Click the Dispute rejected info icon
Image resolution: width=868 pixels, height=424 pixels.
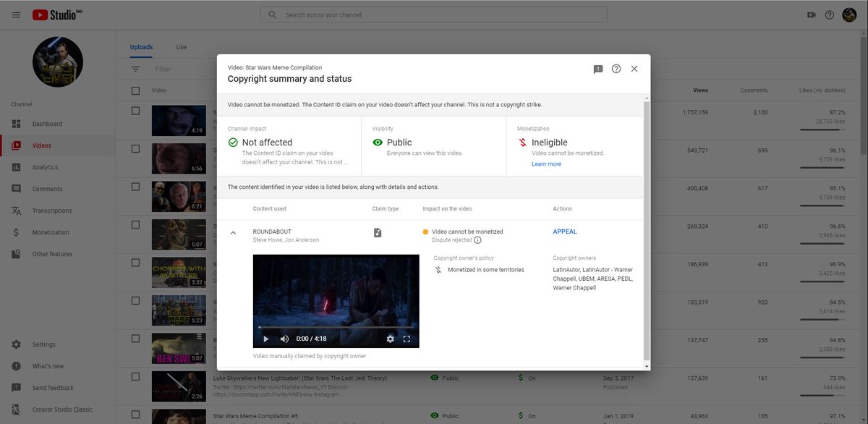click(x=477, y=240)
